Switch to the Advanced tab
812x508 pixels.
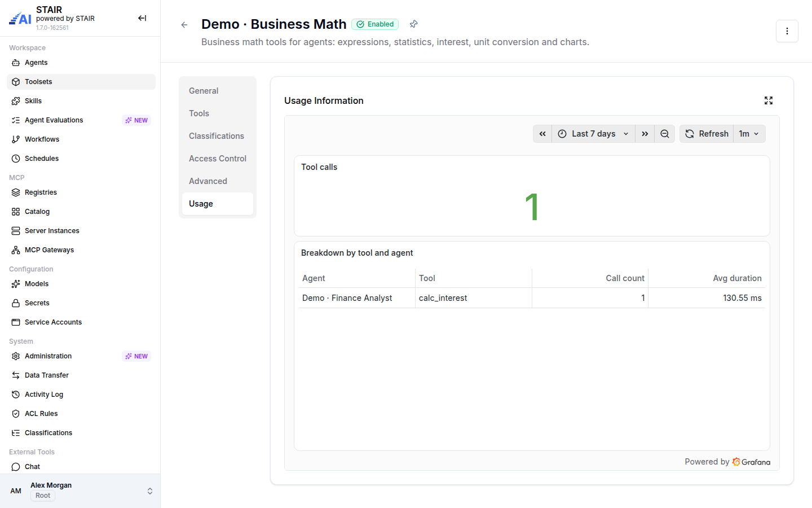218,181
